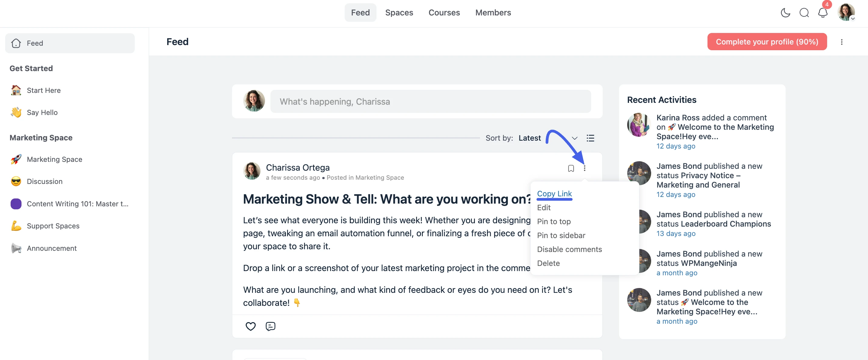This screenshot has width=868, height=360.
Task: Open Marketing Space in sidebar list
Action: (x=54, y=159)
